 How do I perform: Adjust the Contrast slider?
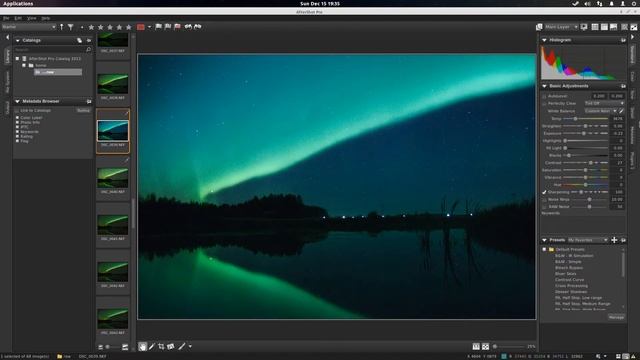click(586, 163)
